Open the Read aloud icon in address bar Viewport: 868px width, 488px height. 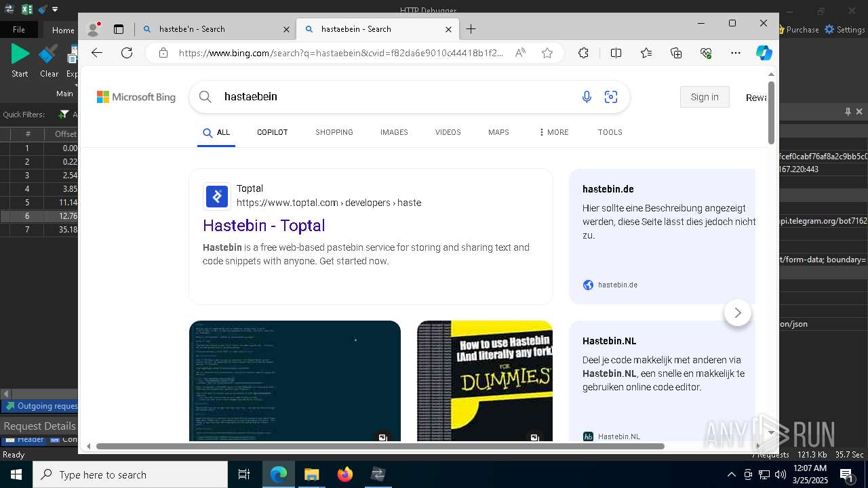point(520,53)
